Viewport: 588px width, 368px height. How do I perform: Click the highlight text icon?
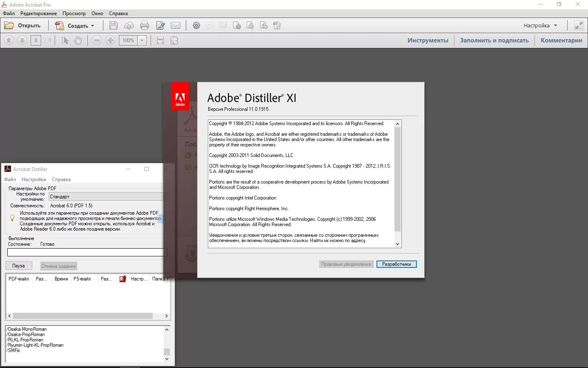223,25
